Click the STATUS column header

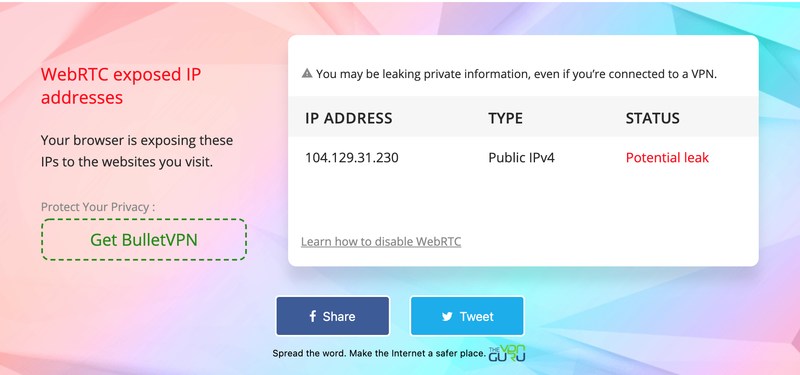pyautogui.click(x=653, y=118)
